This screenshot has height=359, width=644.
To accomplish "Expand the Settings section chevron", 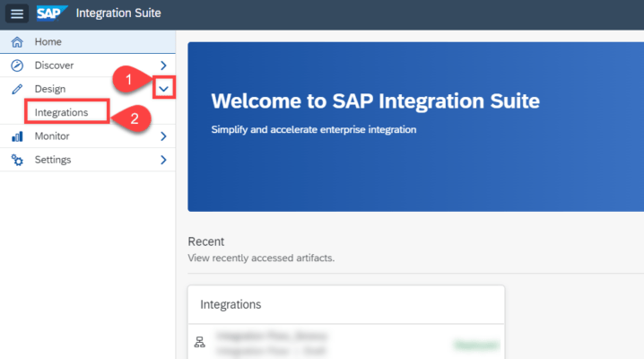I will click(x=163, y=160).
